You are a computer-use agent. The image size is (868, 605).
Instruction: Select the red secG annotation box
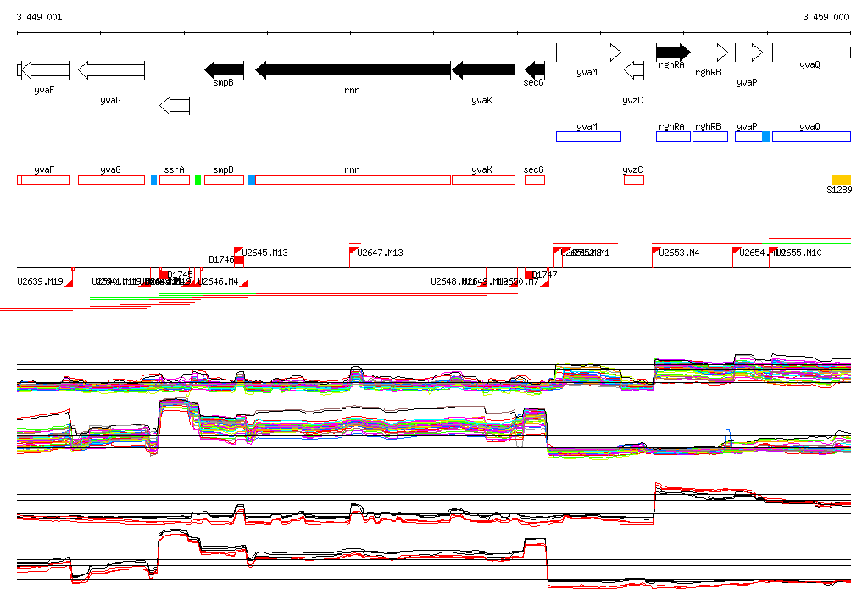535,180
